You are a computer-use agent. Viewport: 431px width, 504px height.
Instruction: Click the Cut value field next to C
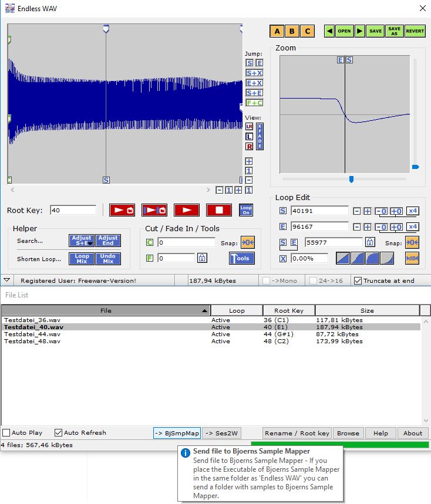coord(186,242)
